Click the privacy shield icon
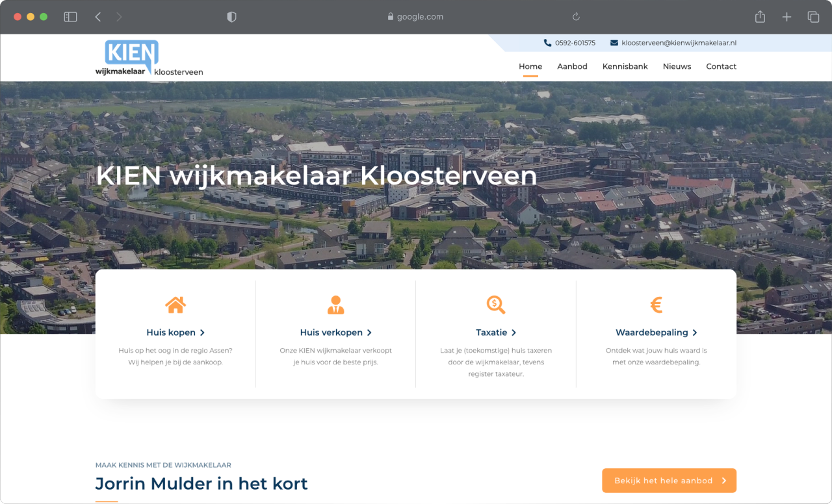 click(x=231, y=17)
